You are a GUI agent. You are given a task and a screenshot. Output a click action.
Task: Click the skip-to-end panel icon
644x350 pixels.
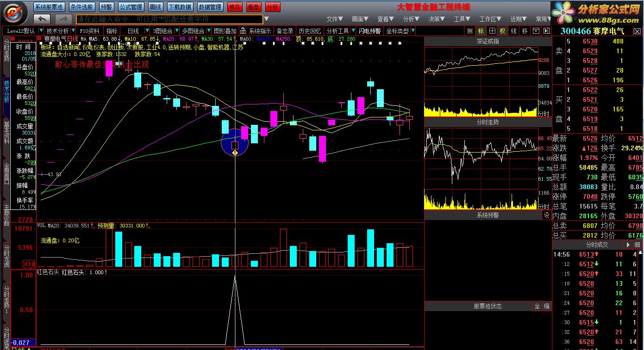(547, 31)
